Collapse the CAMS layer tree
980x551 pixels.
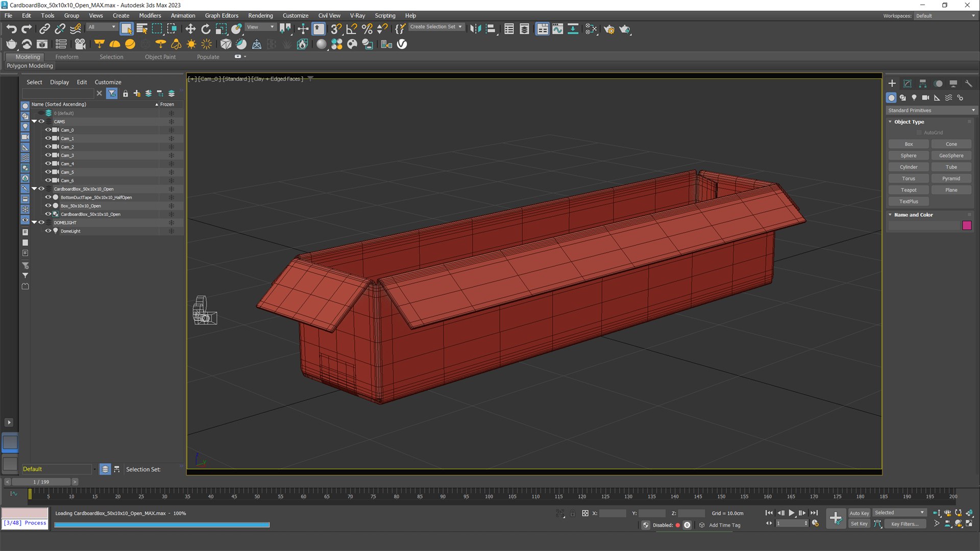click(x=34, y=121)
